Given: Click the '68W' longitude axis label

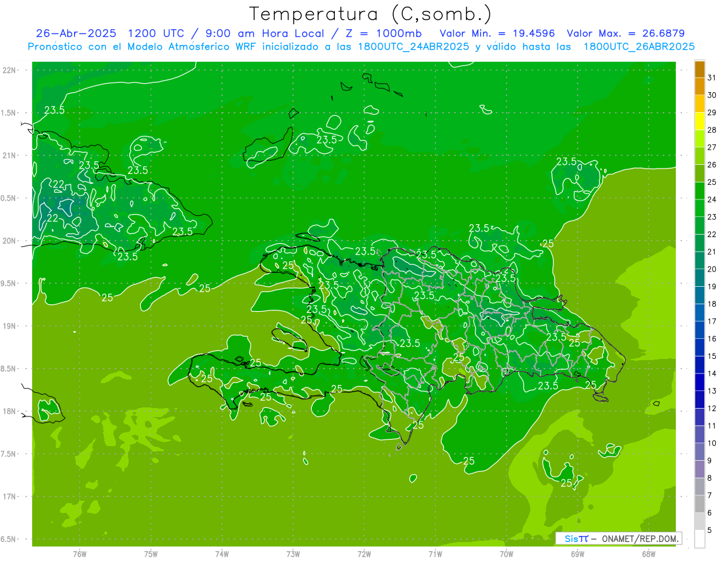Looking at the screenshot, I should (649, 554).
